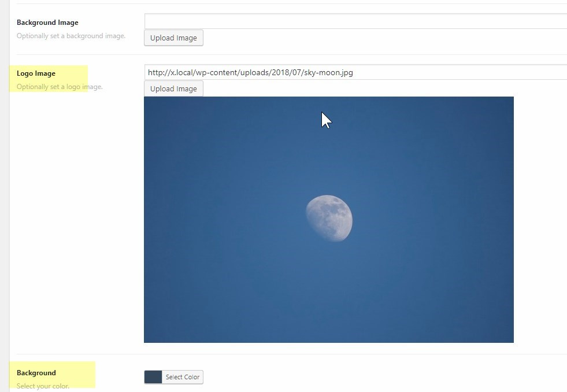The image size is (567, 392).
Task: Click the "Background" color option label
Action: tap(36, 373)
